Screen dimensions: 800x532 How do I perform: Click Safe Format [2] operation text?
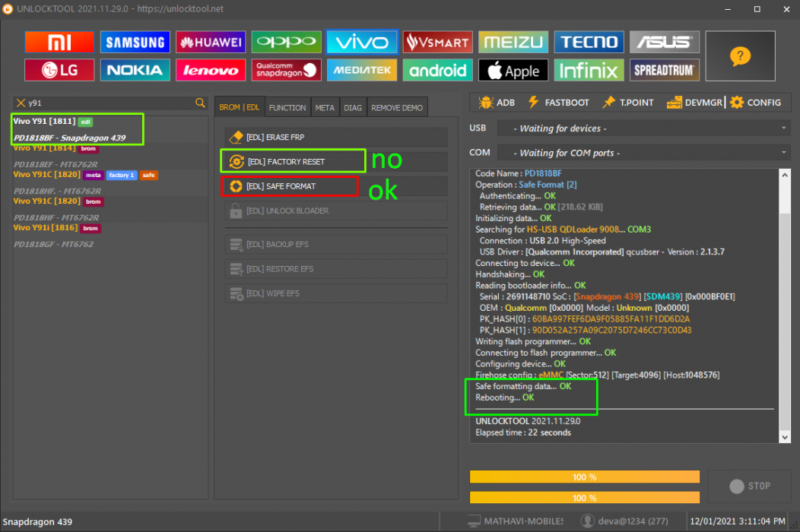pyautogui.click(x=548, y=185)
